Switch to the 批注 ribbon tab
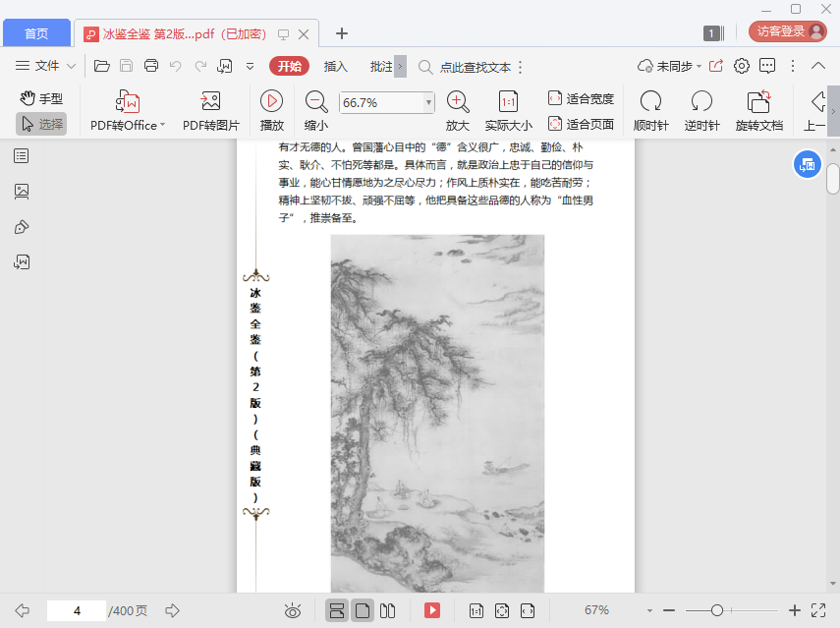This screenshot has width=840, height=628. click(381, 66)
